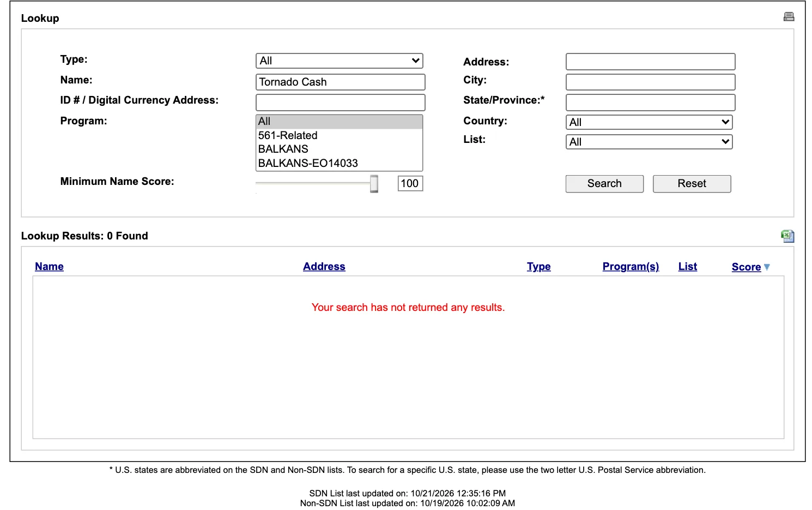Select BALKANS-EO14033 in Program list
The width and height of the screenshot is (812, 510).
pos(339,163)
